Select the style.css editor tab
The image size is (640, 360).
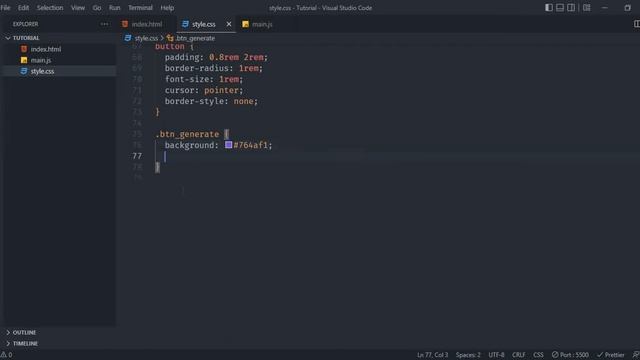point(203,24)
